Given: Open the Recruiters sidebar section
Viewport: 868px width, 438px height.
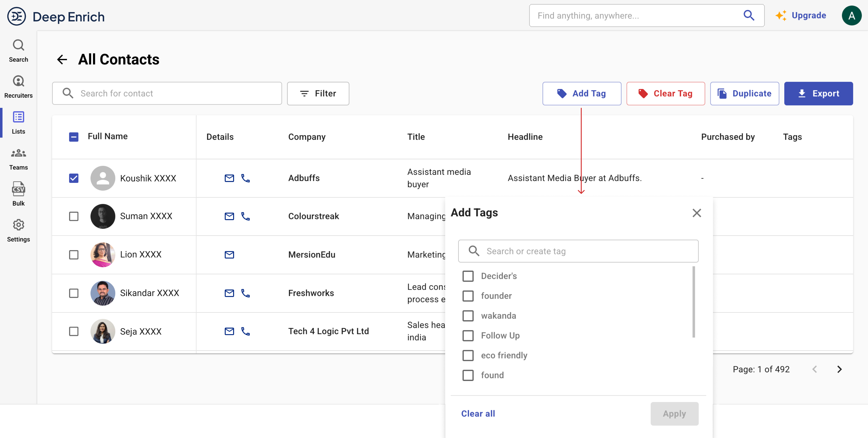Looking at the screenshot, I should click(x=18, y=87).
